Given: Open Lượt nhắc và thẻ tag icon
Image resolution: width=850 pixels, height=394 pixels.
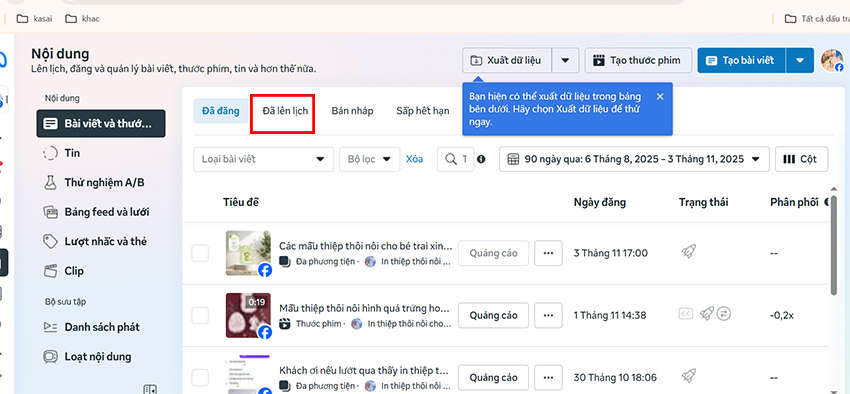Looking at the screenshot, I should pos(50,241).
